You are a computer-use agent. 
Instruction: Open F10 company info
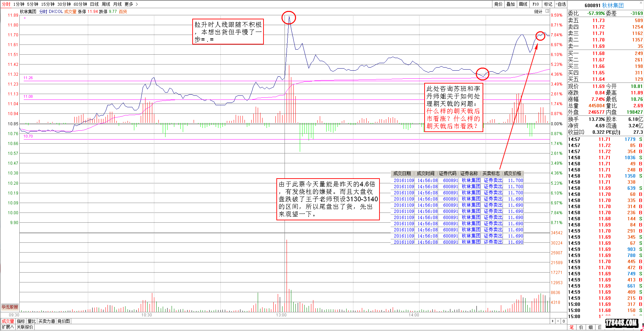pyautogui.click(x=535, y=4)
